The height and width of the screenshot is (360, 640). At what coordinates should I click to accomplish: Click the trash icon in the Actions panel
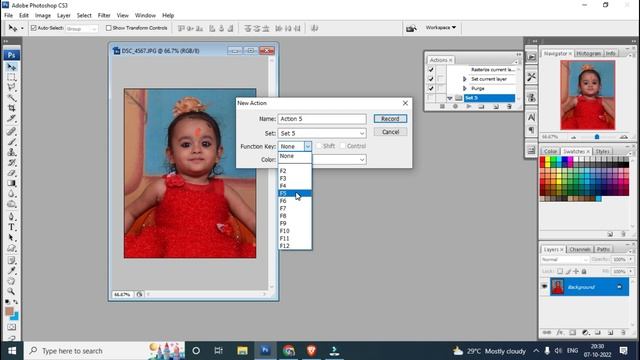click(509, 107)
